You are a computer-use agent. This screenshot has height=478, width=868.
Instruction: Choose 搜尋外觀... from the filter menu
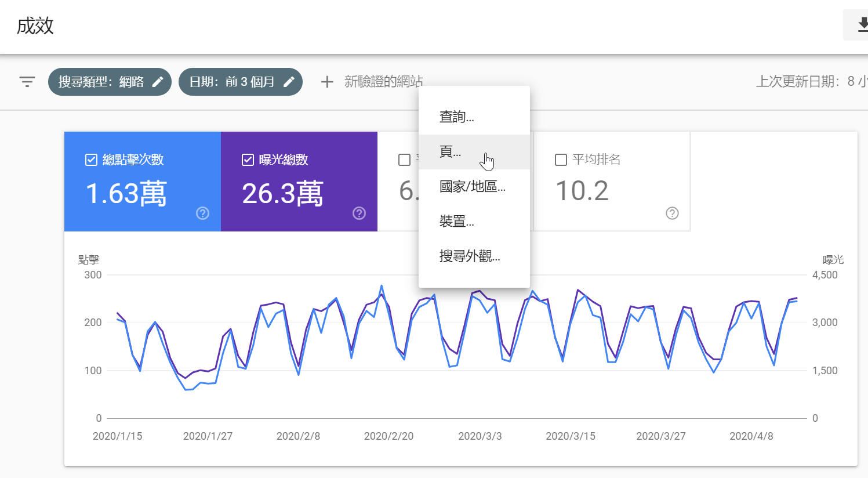point(474,256)
